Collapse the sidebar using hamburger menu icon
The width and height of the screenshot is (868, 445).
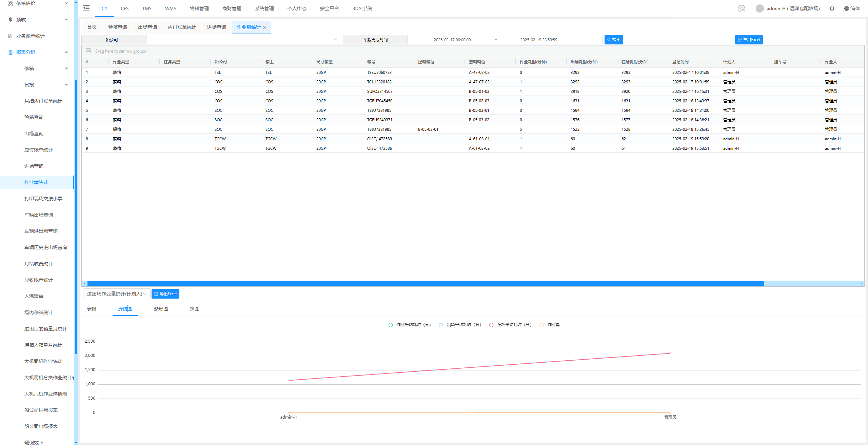click(x=86, y=8)
